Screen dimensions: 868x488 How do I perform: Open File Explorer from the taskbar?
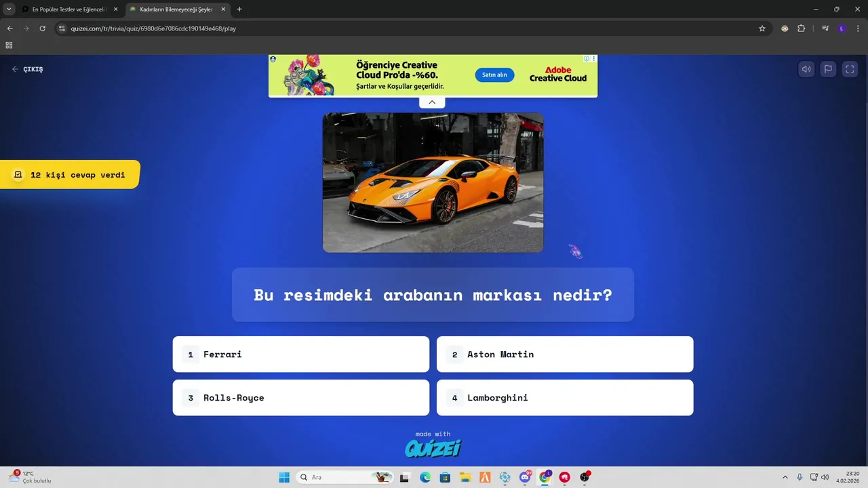pyautogui.click(x=465, y=477)
